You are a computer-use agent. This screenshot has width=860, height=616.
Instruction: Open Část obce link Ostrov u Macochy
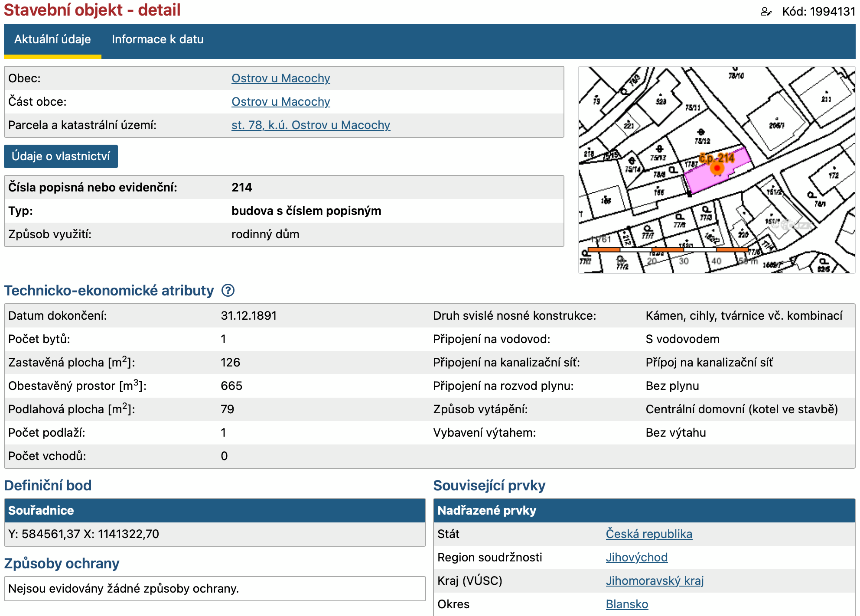pyautogui.click(x=280, y=102)
